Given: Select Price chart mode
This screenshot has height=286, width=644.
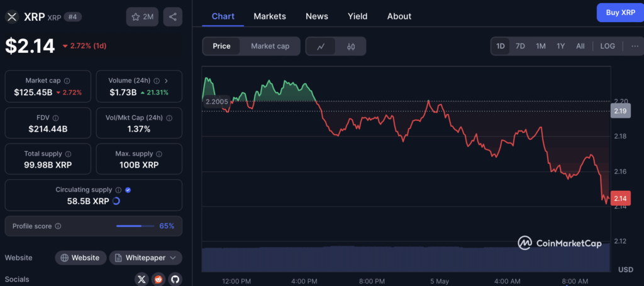Looking at the screenshot, I should [x=221, y=46].
